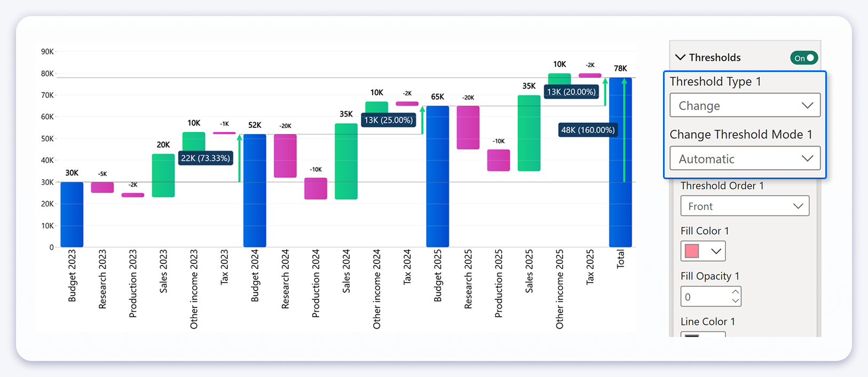868x377 pixels.
Task: Click the Budget 2025 blue bar
Action: (x=437, y=176)
